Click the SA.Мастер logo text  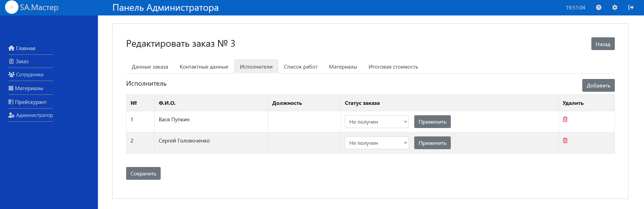tap(39, 7)
